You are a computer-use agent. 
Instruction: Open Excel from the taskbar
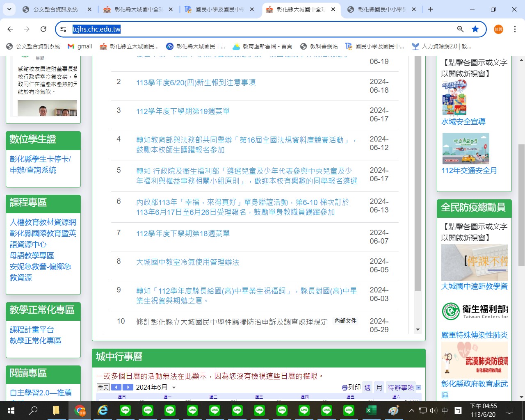point(371,410)
